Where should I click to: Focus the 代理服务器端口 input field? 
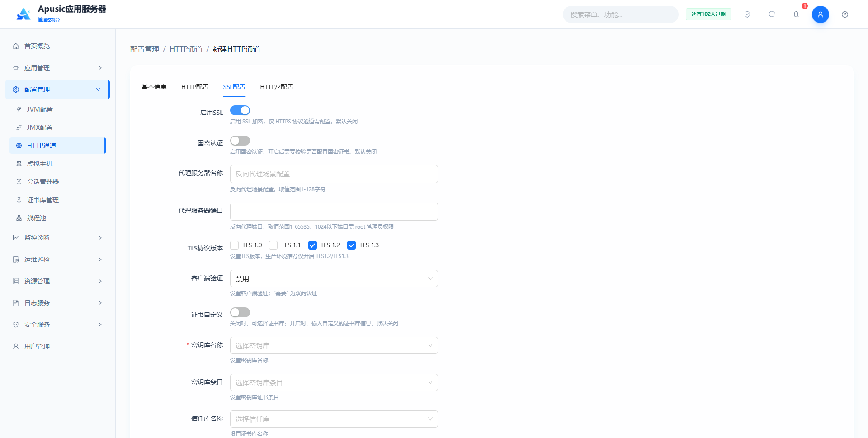pos(334,212)
